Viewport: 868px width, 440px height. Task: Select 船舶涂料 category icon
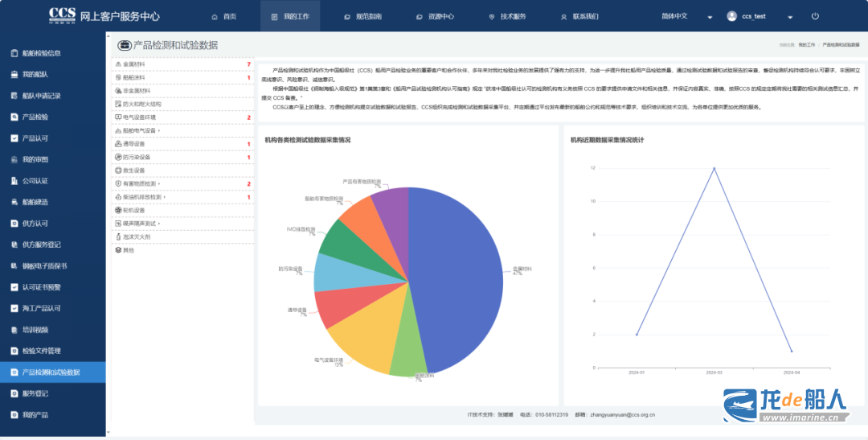point(118,77)
